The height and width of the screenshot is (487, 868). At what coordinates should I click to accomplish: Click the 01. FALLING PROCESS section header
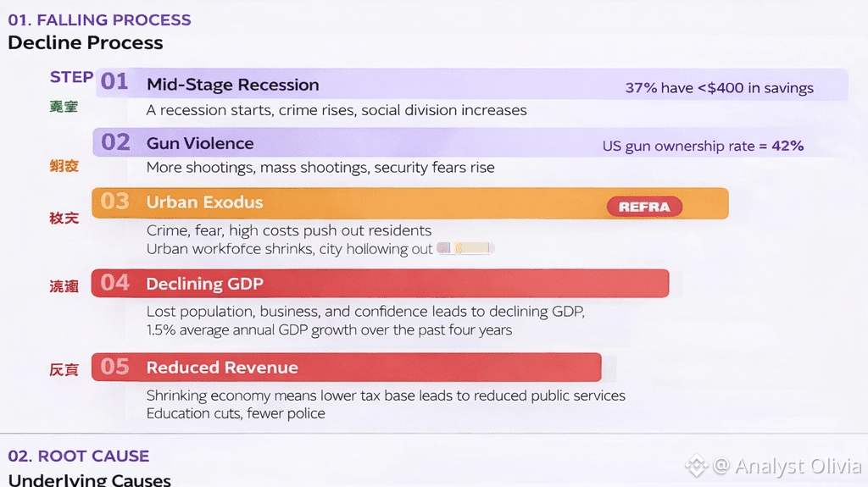coord(100,20)
